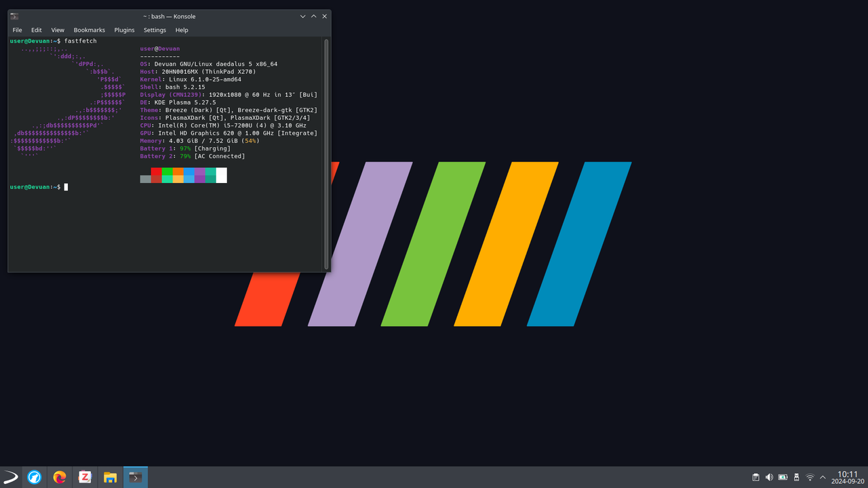
Task: Click the 'Shell: bash 5.2.15' line
Action: pyautogui.click(x=173, y=87)
